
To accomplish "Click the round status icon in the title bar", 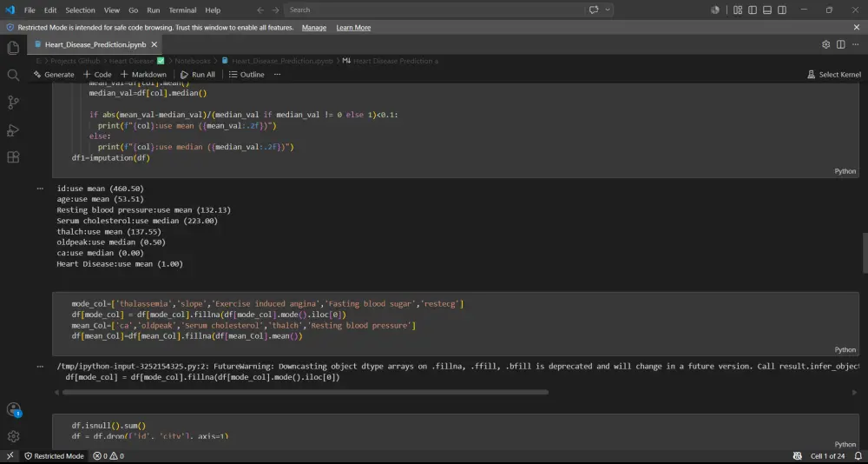I will tap(715, 10).
